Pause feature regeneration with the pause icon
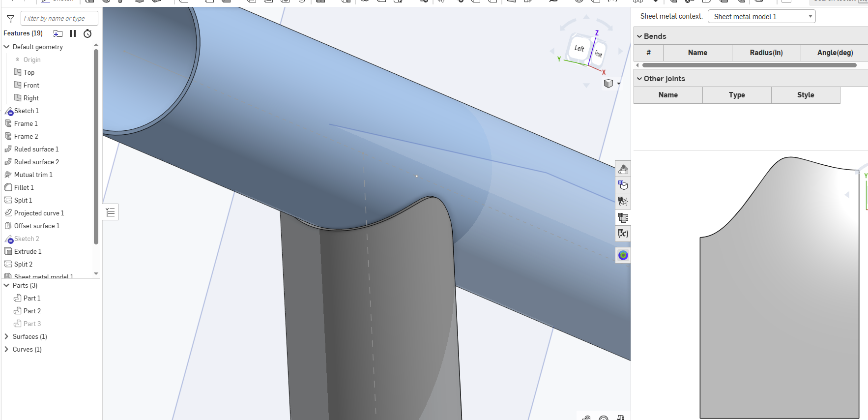 pos(73,33)
